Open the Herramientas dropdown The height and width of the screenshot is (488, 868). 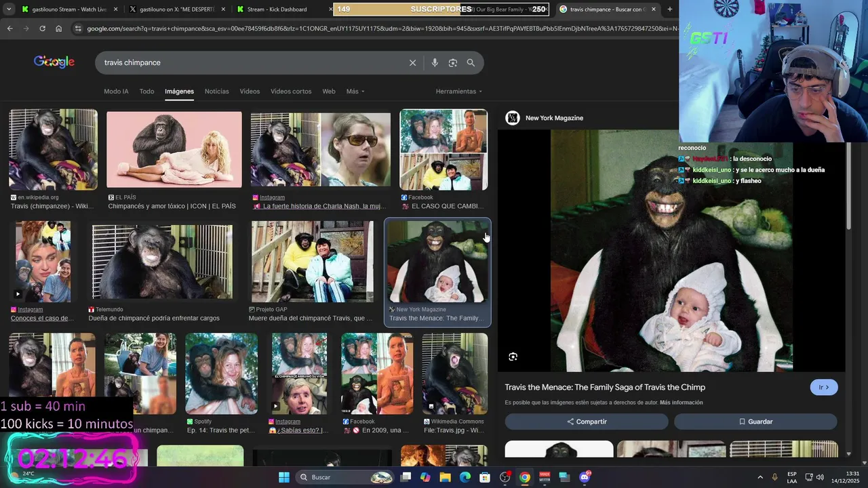click(x=458, y=91)
